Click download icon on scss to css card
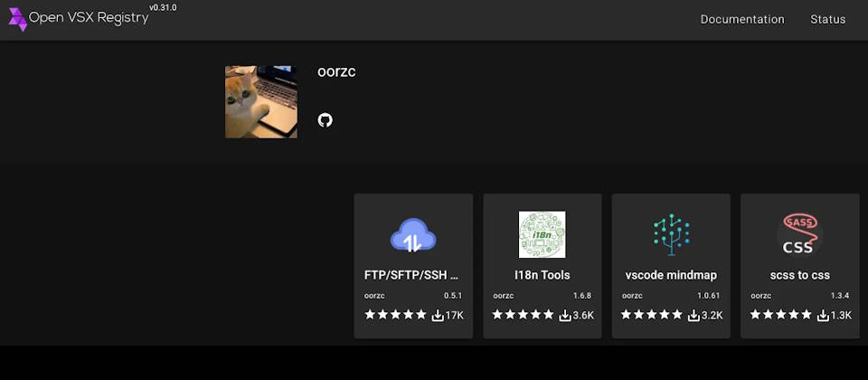Screen dimensions: 868x380 [823, 315]
